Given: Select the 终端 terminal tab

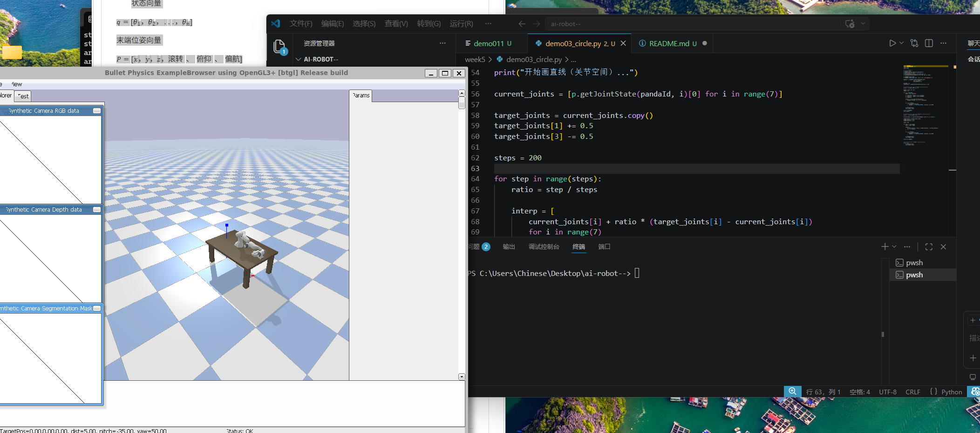Looking at the screenshot, I should pos(579,247).
